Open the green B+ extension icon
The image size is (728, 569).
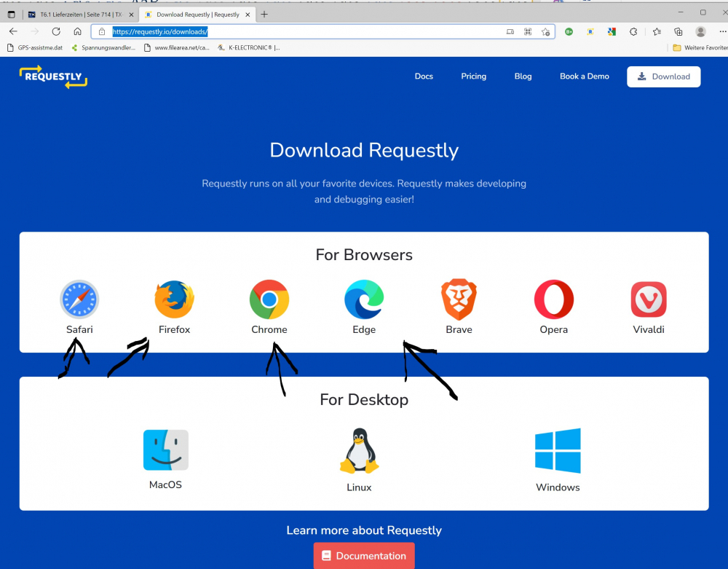pos(569,31)
